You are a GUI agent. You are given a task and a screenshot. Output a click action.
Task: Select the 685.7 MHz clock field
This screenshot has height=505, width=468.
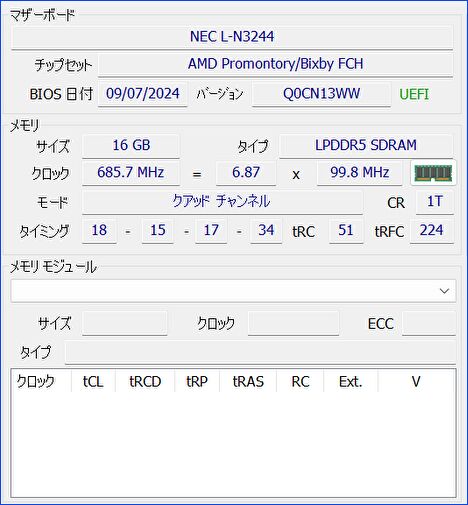coord(131,173)
